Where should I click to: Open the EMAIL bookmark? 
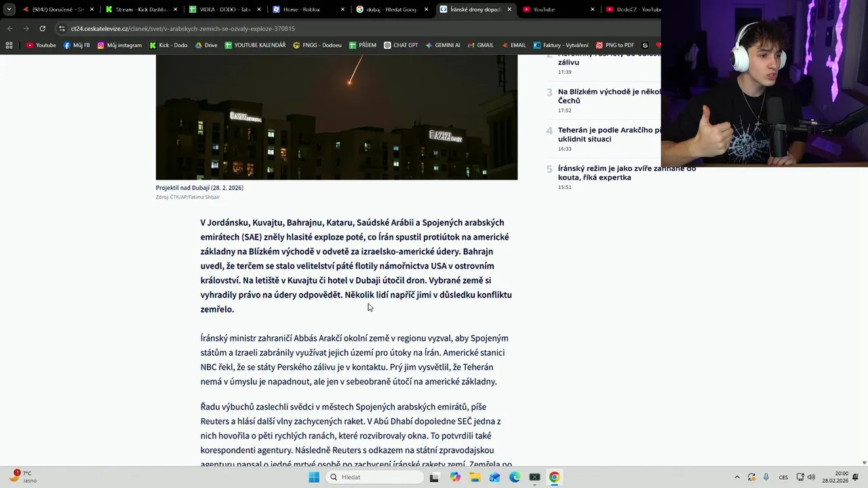(513, 45)
